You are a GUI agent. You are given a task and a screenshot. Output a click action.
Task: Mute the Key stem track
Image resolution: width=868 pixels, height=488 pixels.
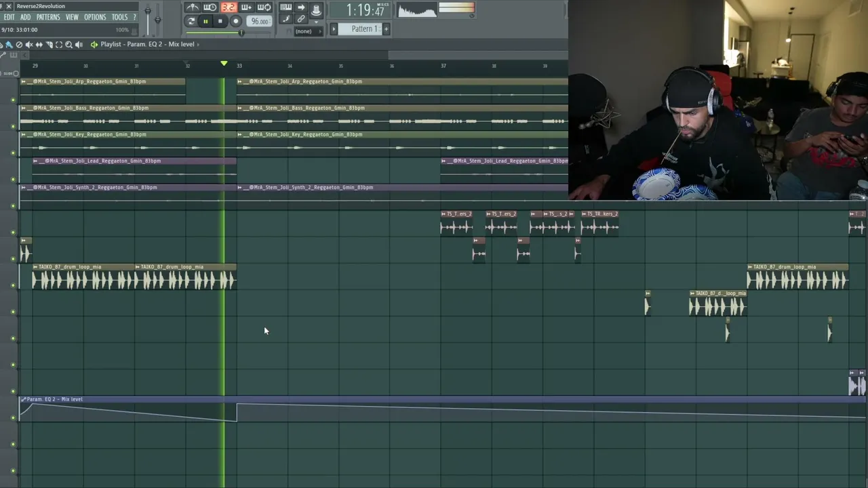point(13,152)
